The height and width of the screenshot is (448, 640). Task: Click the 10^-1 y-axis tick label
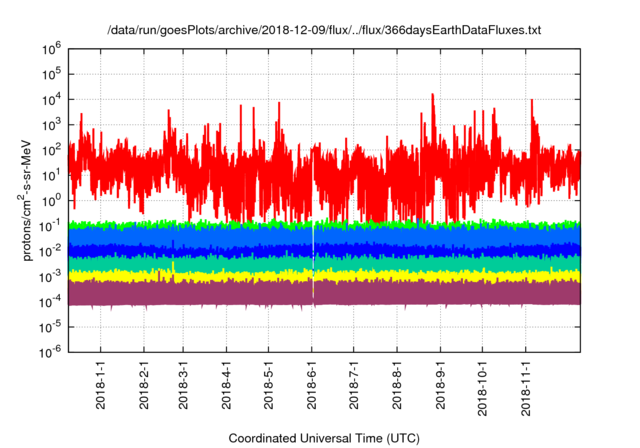50,226
